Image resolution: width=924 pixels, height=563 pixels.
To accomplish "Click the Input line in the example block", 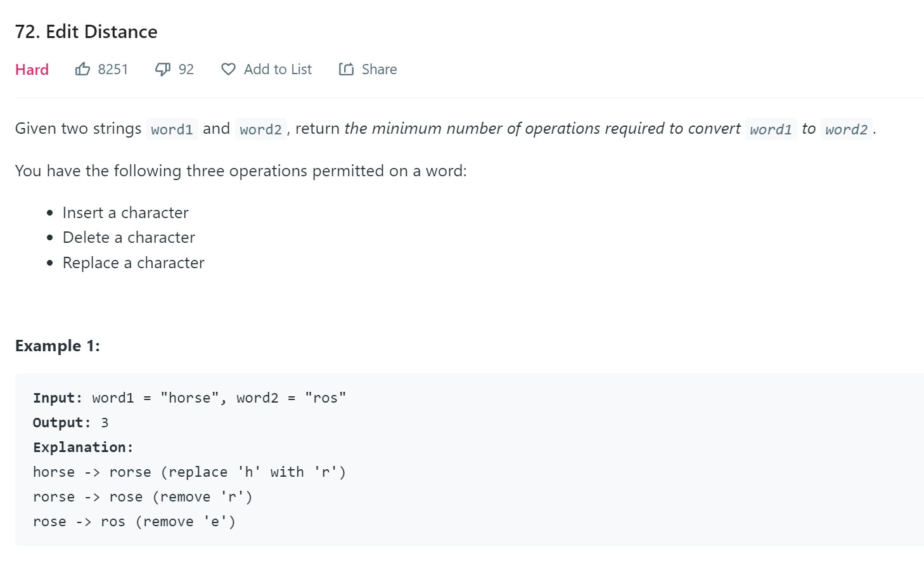I will (189, 398).
